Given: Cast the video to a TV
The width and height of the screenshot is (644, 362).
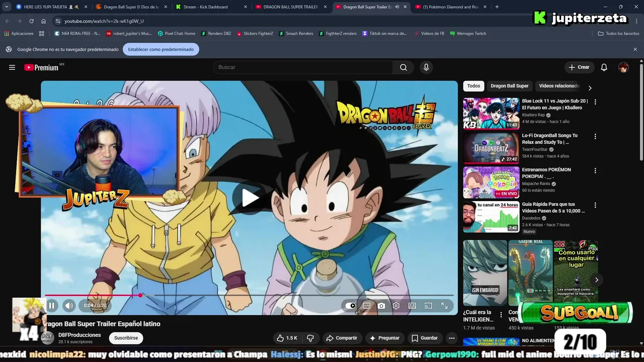Looking at the screenshot, I should click(428, 306).
